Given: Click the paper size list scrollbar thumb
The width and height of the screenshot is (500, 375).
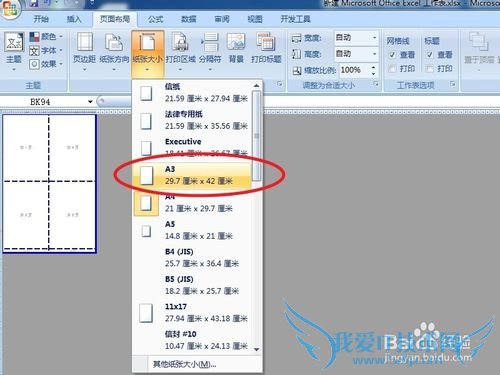Looking at the screenshot, I should (x=256, y=136).
